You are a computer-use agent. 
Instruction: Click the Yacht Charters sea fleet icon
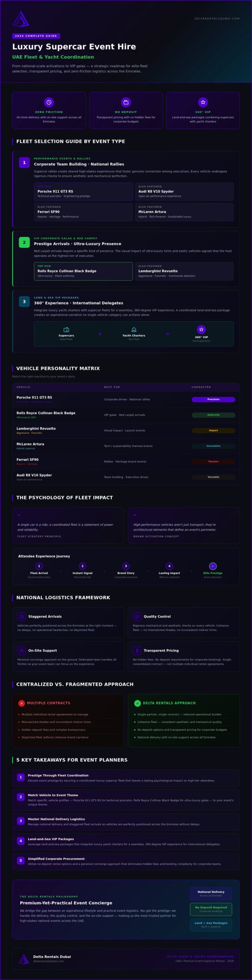(x=134, y=330)
